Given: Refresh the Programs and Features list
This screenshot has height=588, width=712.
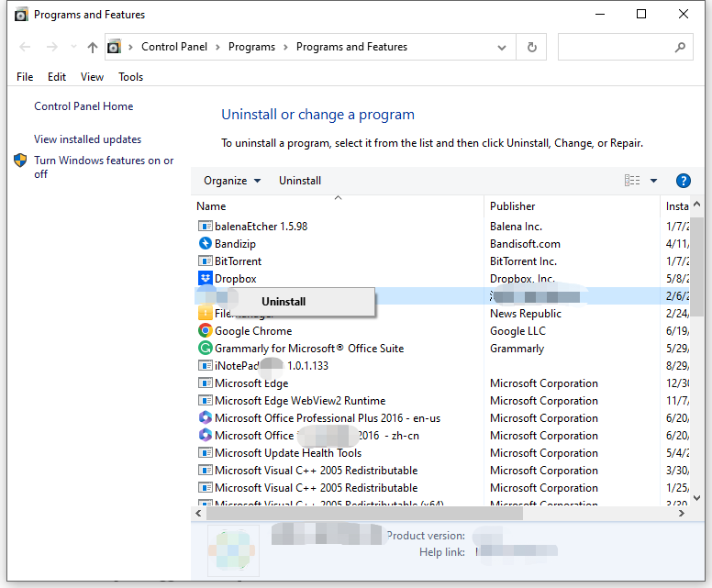Looking at the screenshot, I should point(532,47).
